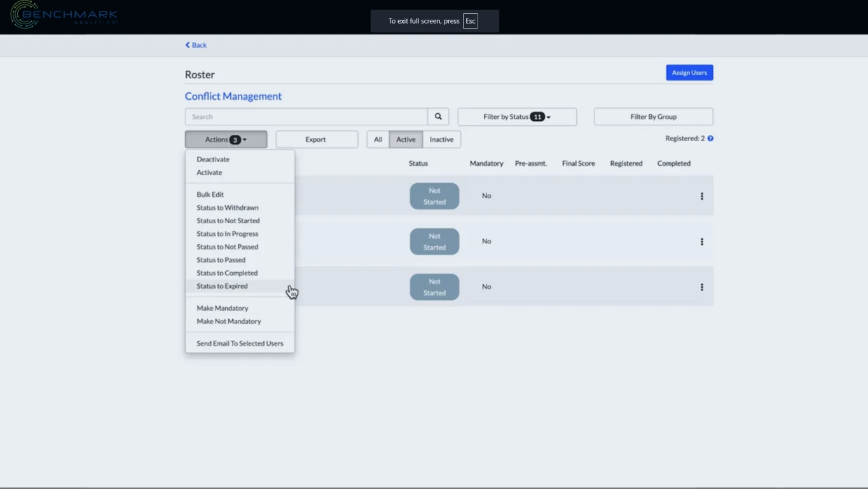Click the Final Score column header

579,163
